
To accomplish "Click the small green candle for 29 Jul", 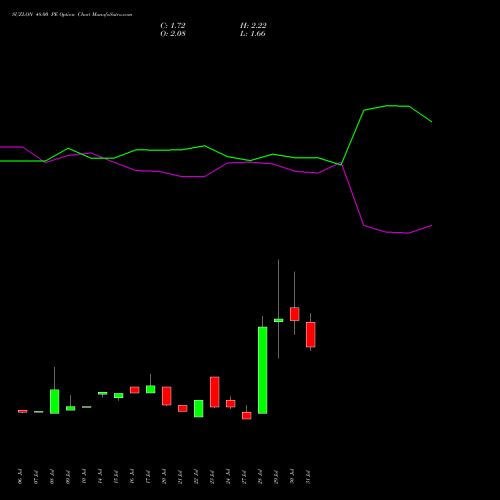I will (279, 320).
